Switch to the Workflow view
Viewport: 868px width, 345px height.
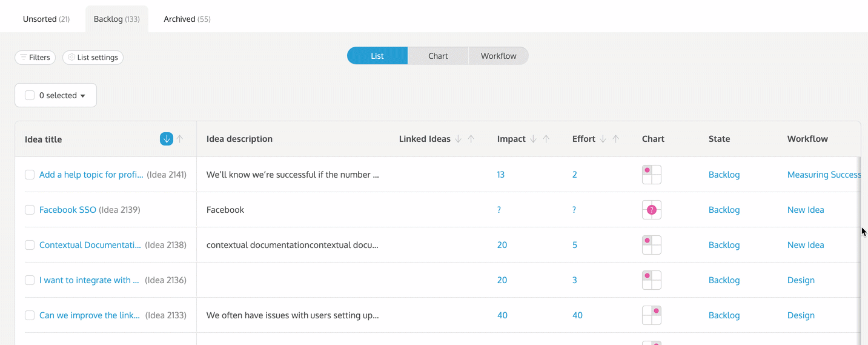[499, 56]
